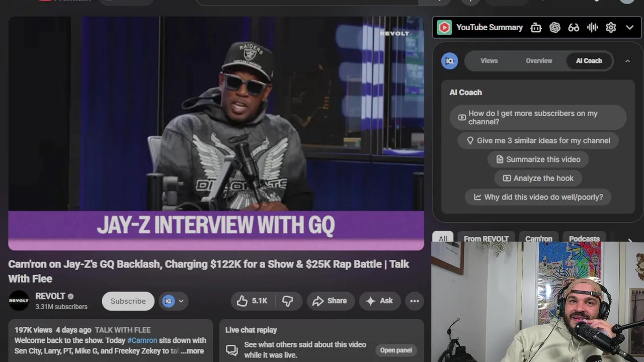
Task: Dislike the video
Action: pyautogui.click(x=288, y=301)
